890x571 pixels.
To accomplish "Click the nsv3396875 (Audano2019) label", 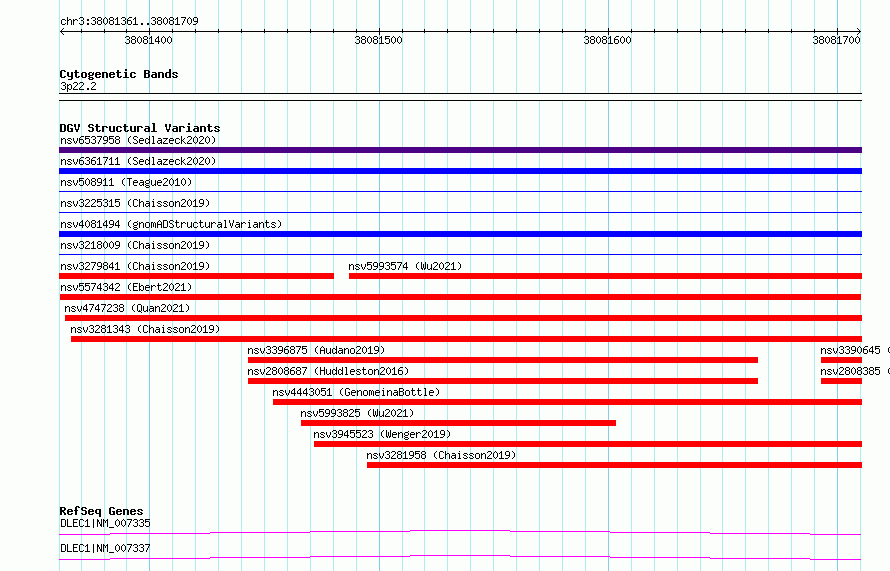I will (316, 350).
